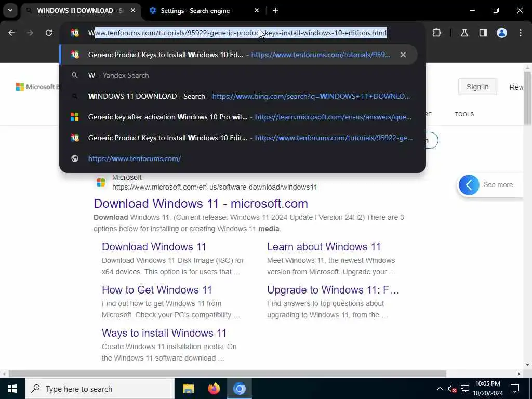The image size is (532, 399).
Task: Go forward with the forward arrow
Action: [30, 33]
